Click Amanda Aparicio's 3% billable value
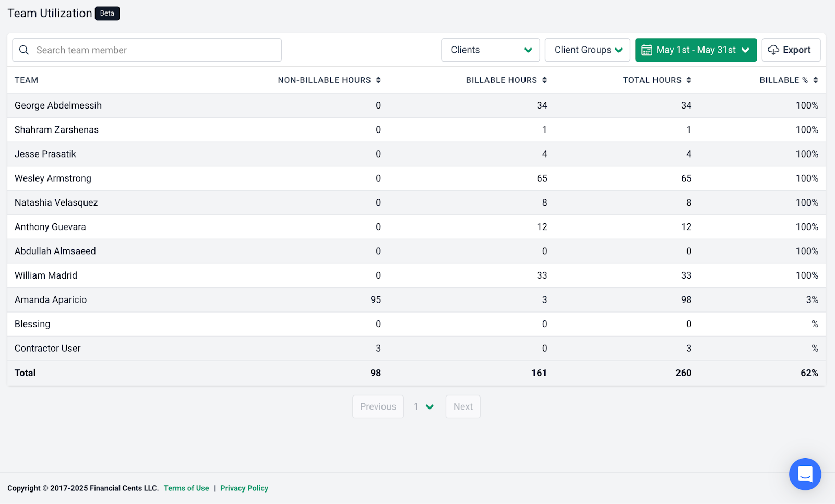This screenshot has width=835, height=504. [x=812, y=300]
